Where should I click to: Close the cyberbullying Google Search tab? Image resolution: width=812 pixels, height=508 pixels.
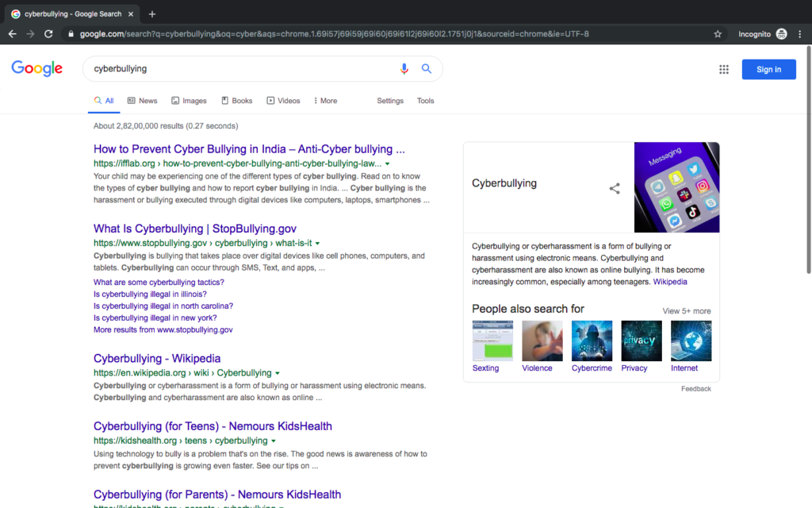[131, 14]
